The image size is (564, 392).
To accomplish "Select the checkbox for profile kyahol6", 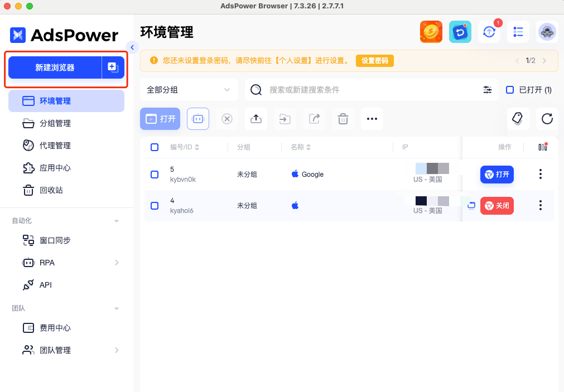I will [x=155, y=206].
